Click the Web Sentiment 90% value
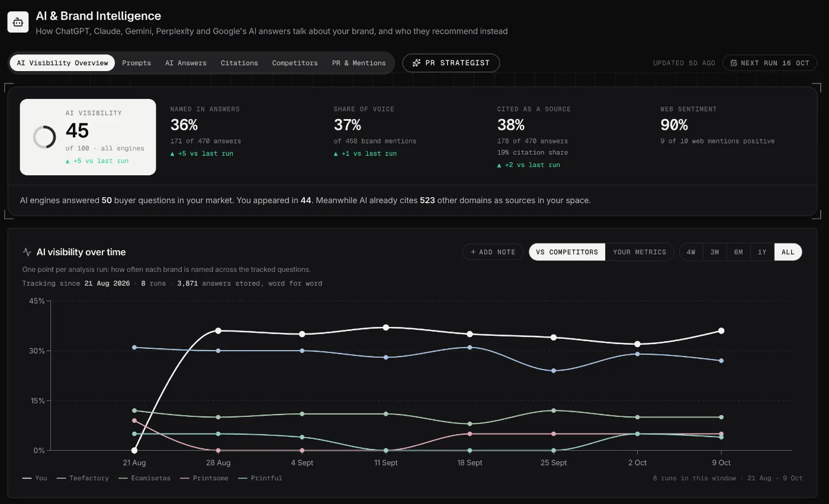The image size is (829, 504). [x=674, y=125]
